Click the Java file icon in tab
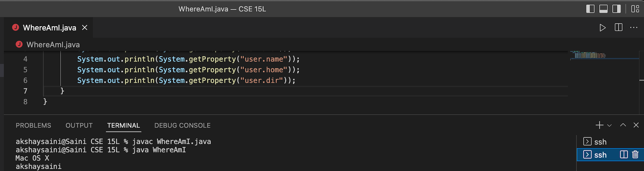Screen dimensions: 644x171 coord(16,27)
